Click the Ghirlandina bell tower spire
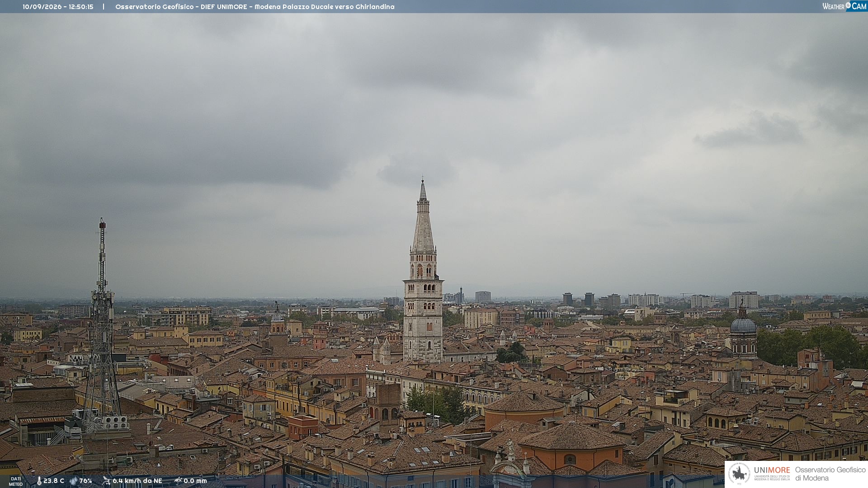Screen dimensions: 868x488 click(423, 217)
